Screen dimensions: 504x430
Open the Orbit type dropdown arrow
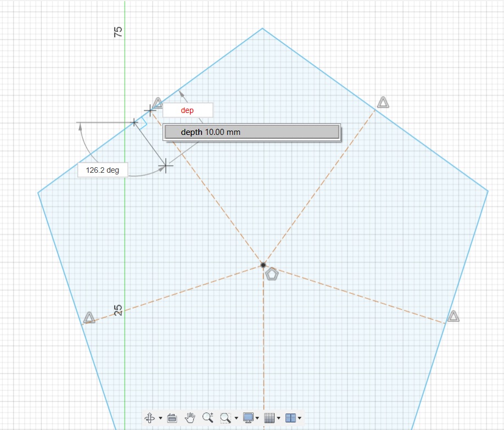point(160,418)
